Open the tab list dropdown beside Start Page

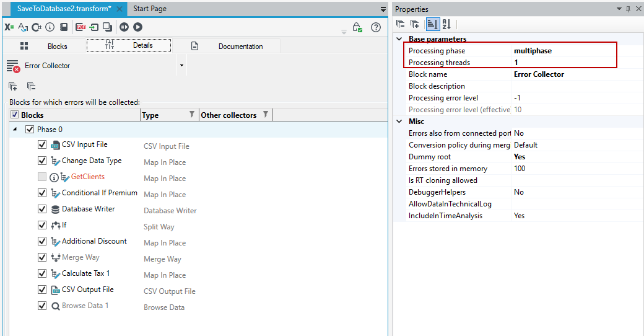(x=383, y=9)
